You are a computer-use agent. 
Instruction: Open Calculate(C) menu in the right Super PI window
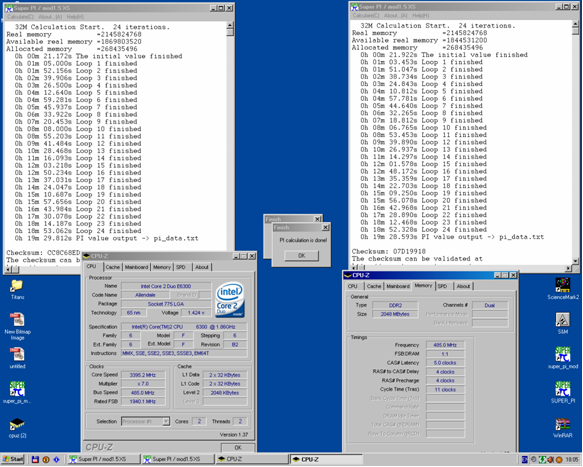pos(366,15)
